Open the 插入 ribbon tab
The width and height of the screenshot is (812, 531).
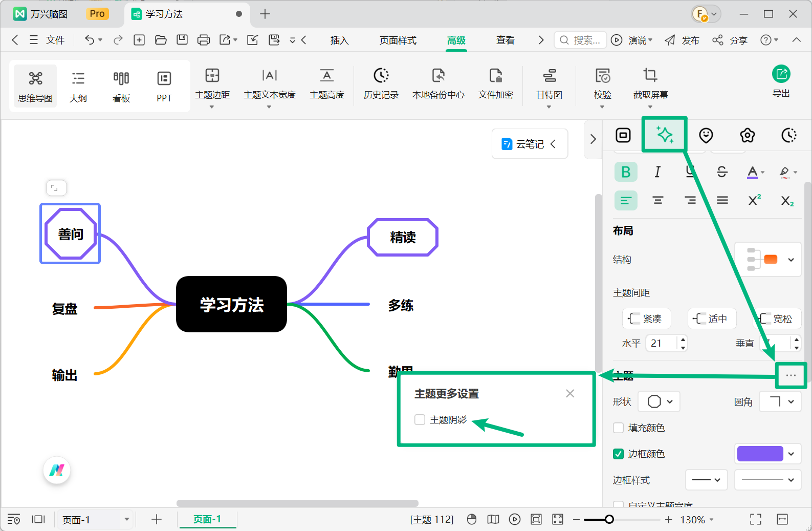(x=339, y=40)
